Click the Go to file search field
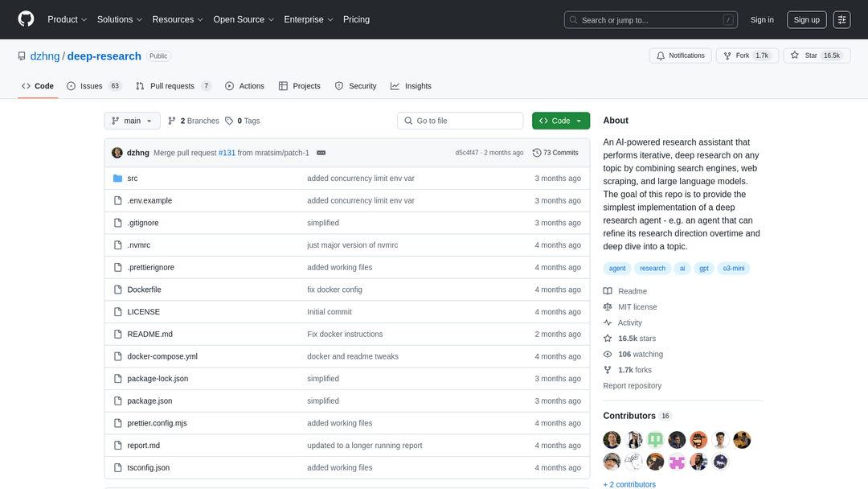Screen dimensions: 868x489 pyautogui.click(x=460, y=121)
